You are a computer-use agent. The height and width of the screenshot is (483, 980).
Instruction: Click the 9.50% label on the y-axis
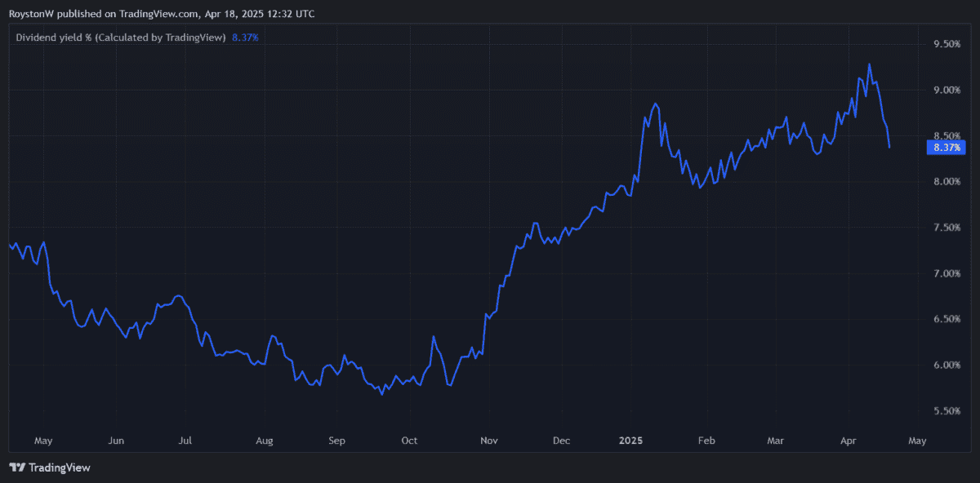coord(947,44)
